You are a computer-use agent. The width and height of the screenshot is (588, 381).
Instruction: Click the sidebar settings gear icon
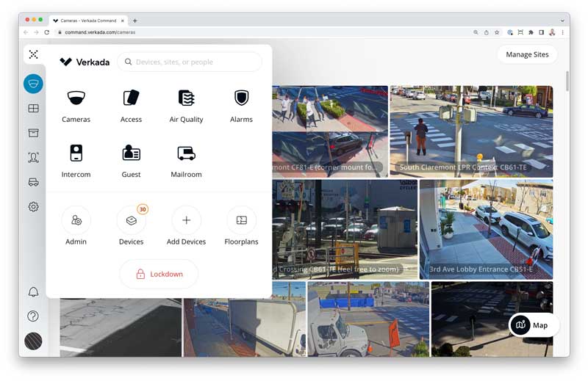[33, 207]
